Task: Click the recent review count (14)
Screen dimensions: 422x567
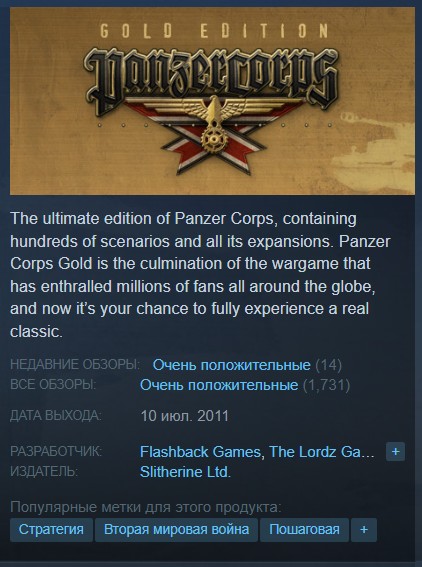Action: point(328,365)
